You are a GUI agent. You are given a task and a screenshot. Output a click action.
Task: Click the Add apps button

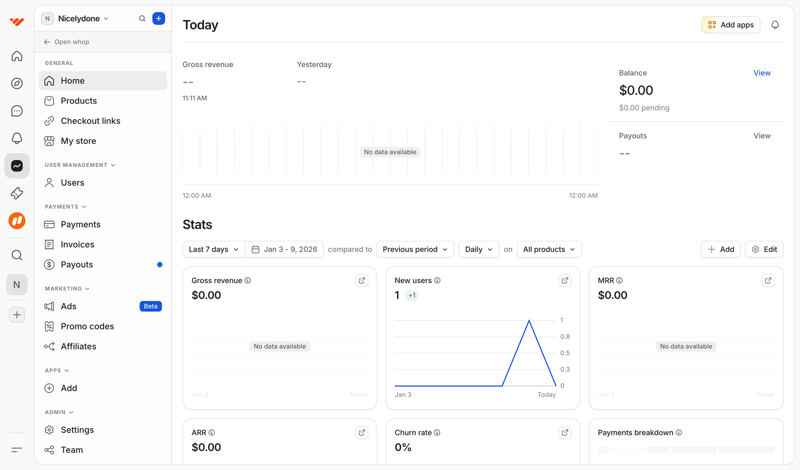pyautogui.click(x=730, y=25)
